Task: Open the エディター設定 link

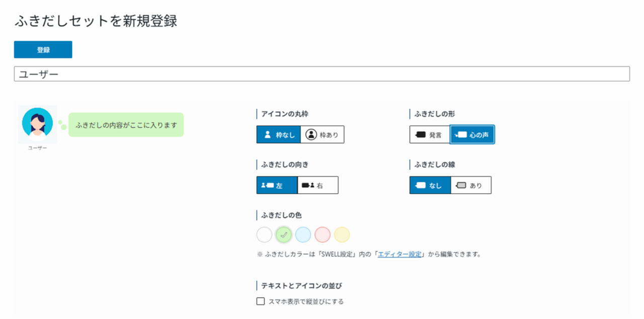Action: 399,254
